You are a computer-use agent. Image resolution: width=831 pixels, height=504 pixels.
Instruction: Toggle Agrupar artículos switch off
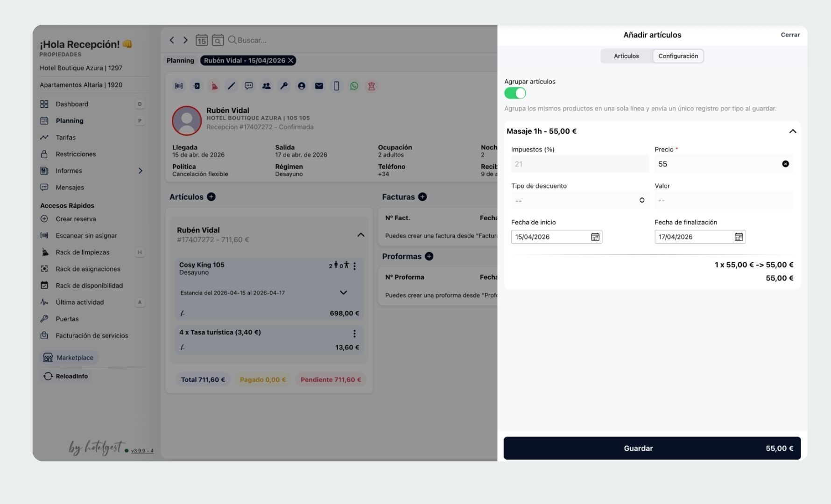pyautogui.click(x=515, y=93)
